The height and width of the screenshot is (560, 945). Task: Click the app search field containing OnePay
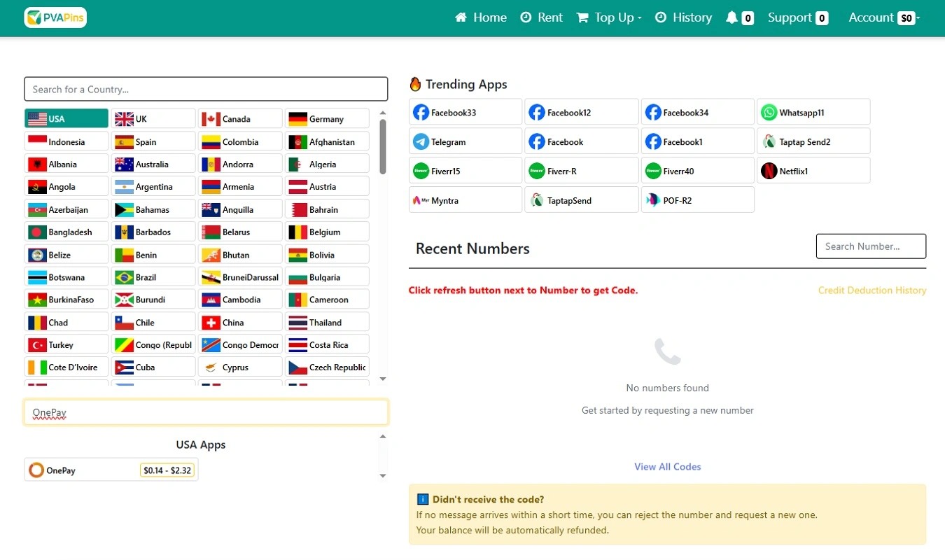pyautogui.click(x=206, y=412)
